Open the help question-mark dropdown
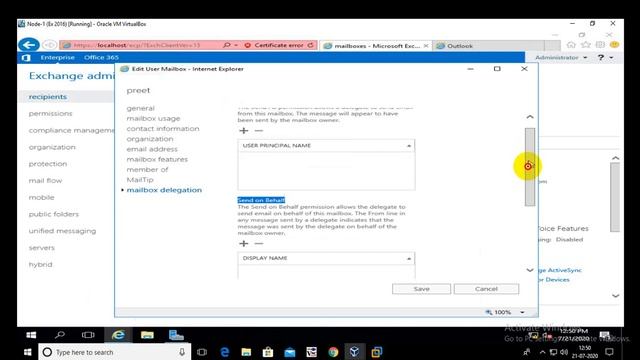The width and height of the screenshot is (640, 360). (x=605, y=58)
